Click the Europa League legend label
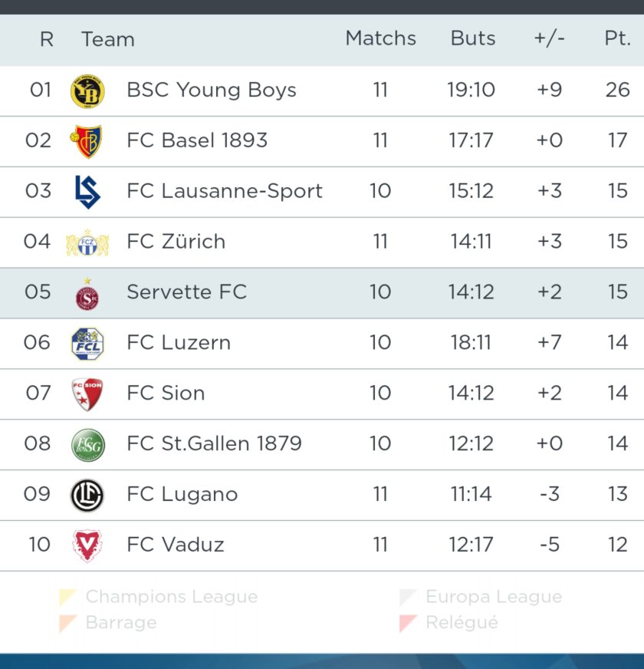This screenshot has height=669, width=644. click(493, 597)
